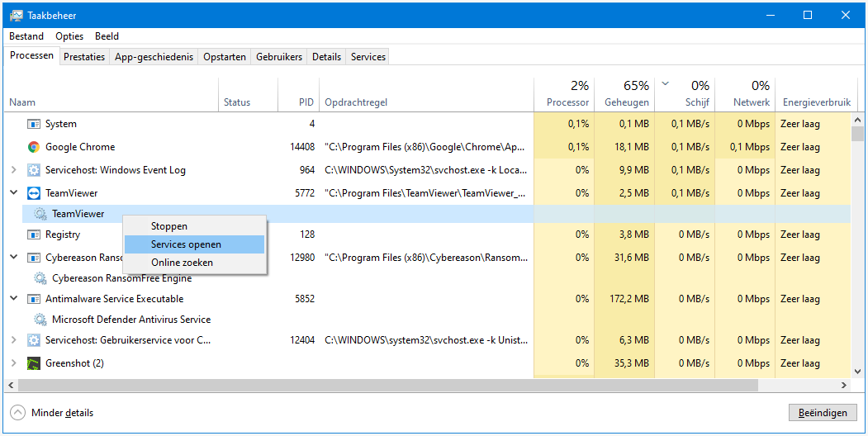
Task: Click PID 12404 cell
Action: [302, 340]
